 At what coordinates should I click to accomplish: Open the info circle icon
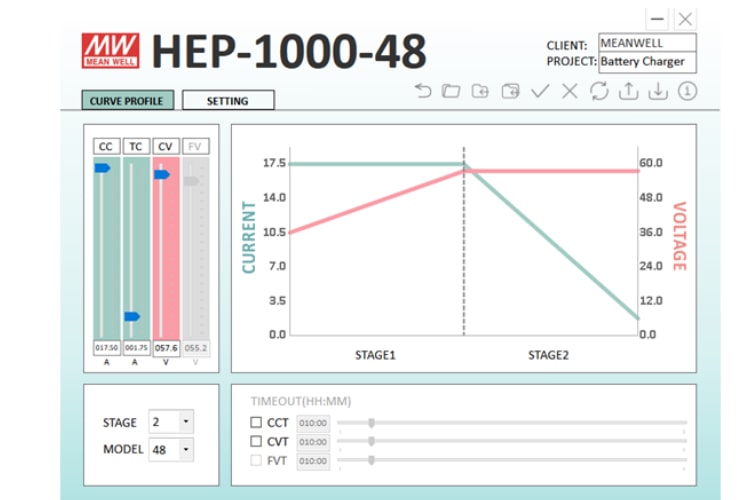[687, 90]
